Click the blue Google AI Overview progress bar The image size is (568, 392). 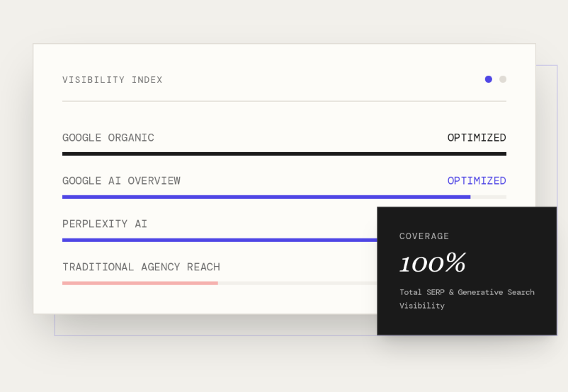click(x=266, y=197)
